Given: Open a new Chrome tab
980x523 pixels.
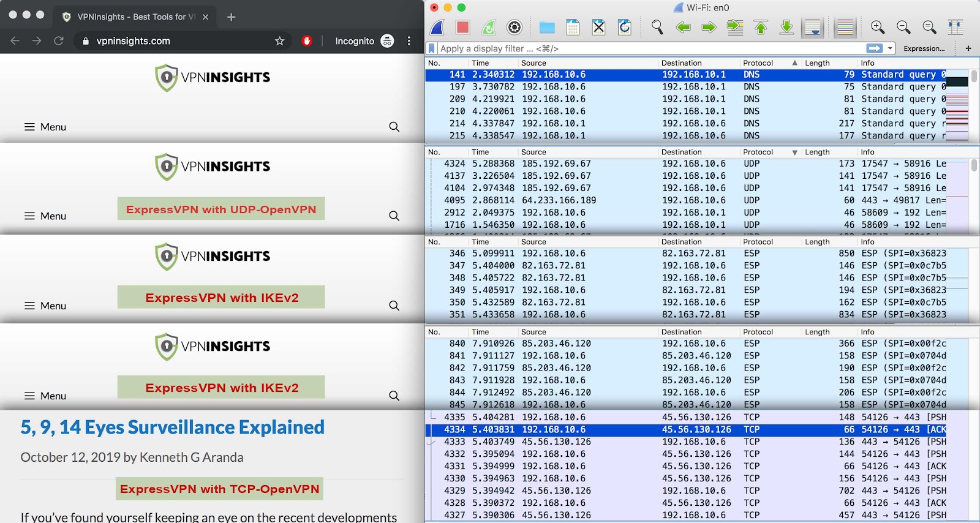Looking at the screenshot, I should pyautogui.click(x=231, y=17).
